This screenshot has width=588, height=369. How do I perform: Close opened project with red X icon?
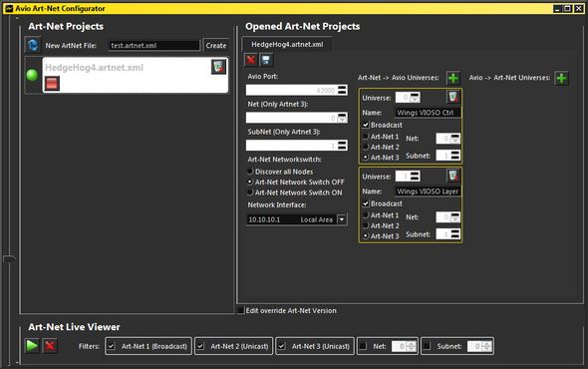(251, 60)
